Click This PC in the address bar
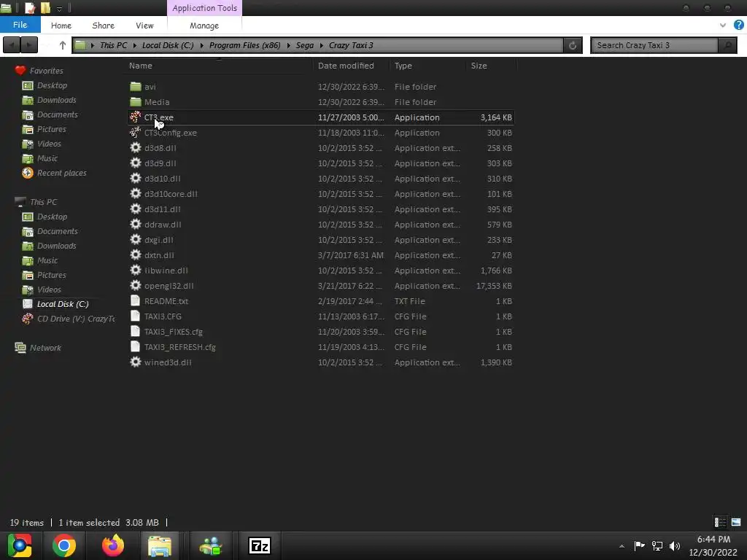The image size is (747, 560). (x=113, y=45)
